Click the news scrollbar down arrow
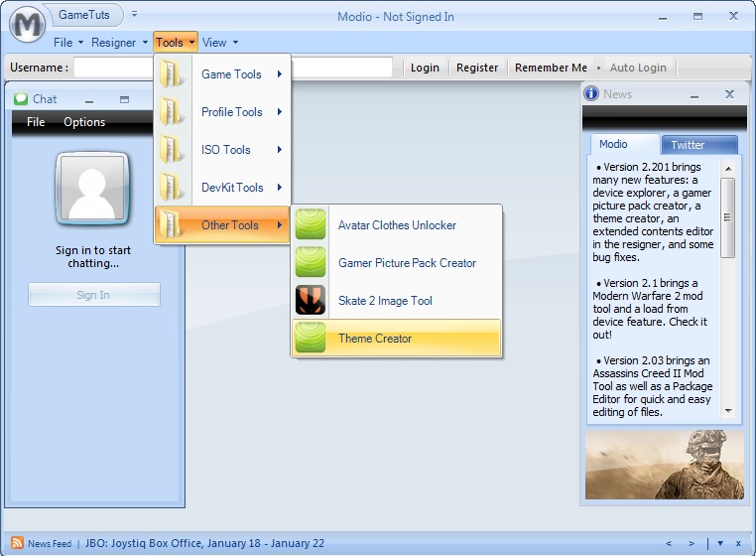Viewport: 756px width, 556px height. coord(728,411)
